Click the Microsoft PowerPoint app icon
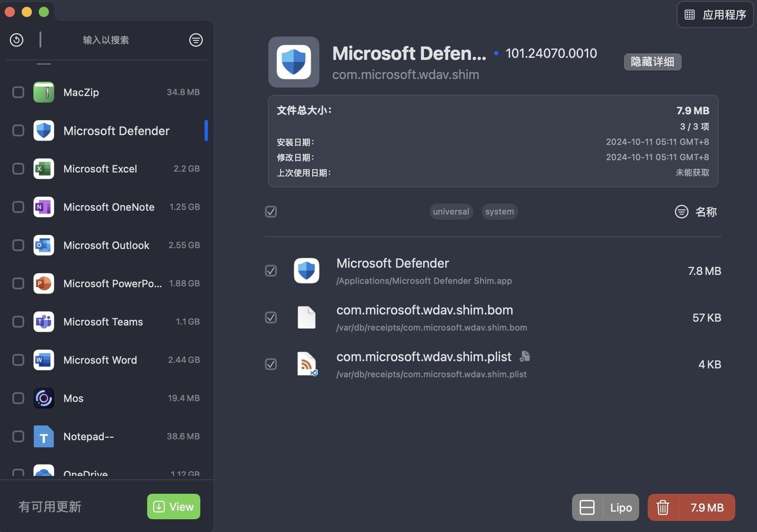This screenshot has width=757, height=532. coord(44,283)
